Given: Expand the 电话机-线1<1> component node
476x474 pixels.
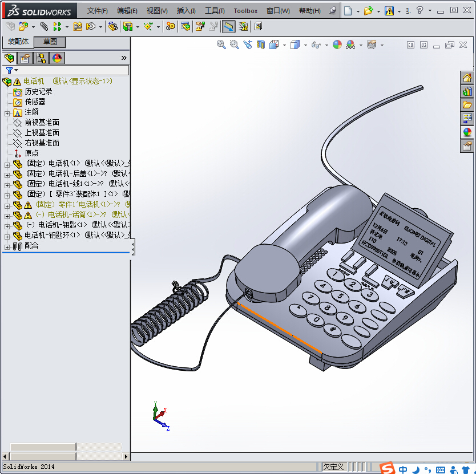Looking at the screenshot, I should click(7, 185).
